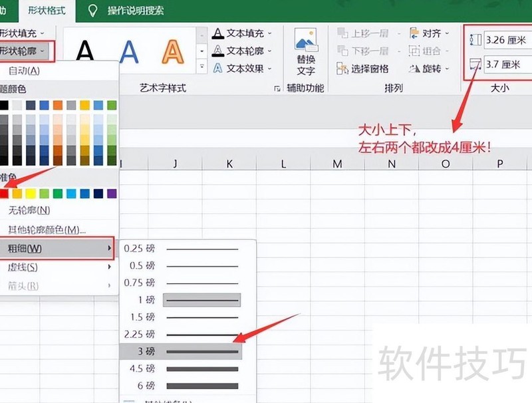Viewport: 532px width, 403px height.
Task: Click the 组合 group button
Action: coord(428,51)
